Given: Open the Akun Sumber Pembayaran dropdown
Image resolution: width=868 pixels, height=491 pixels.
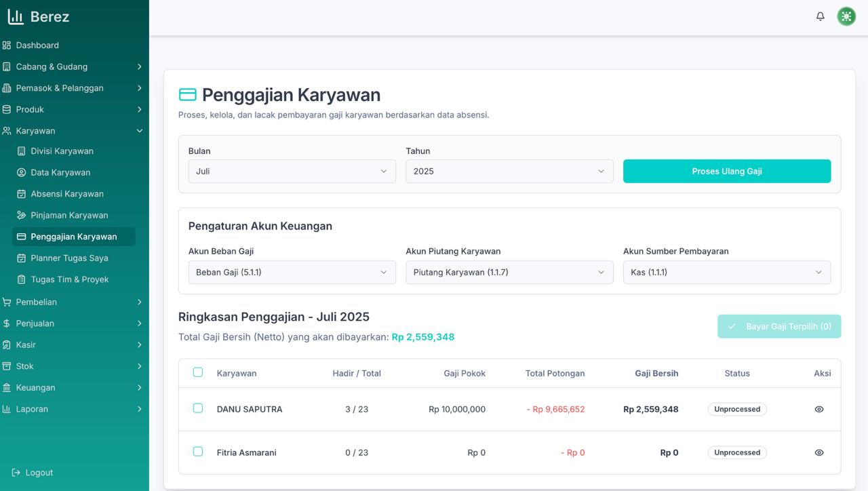Looking at the screenshot, I should point(726,272).
